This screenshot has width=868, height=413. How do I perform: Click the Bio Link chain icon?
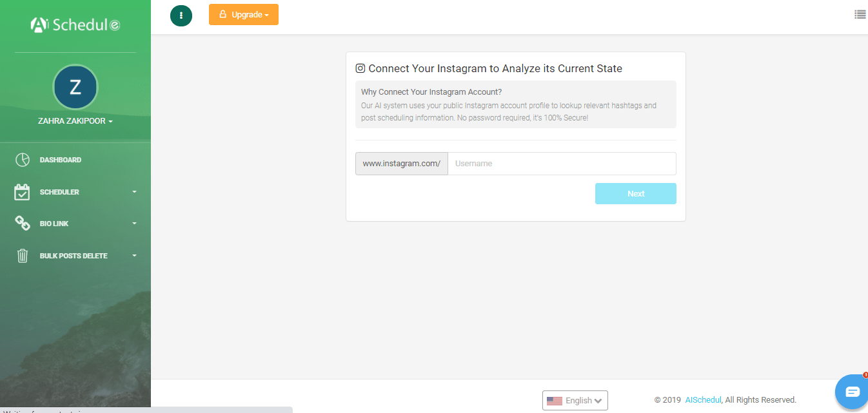point(23,224)
